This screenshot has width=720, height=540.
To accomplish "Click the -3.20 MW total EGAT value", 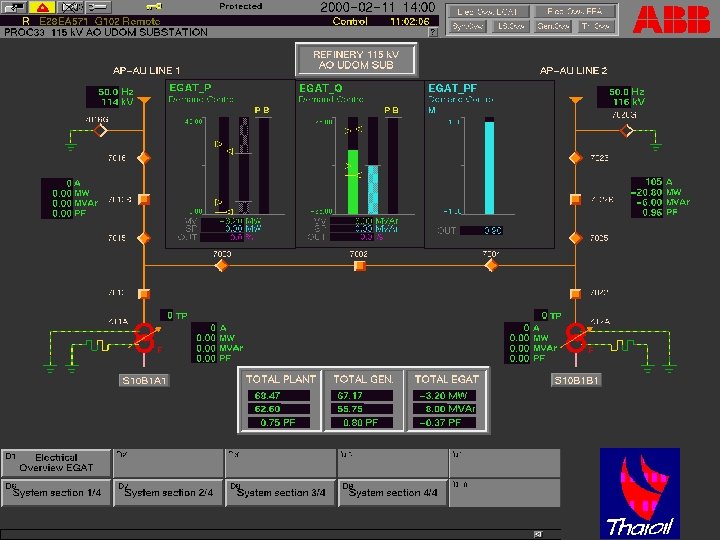I will pyautogui.click(x=444, y=396).
